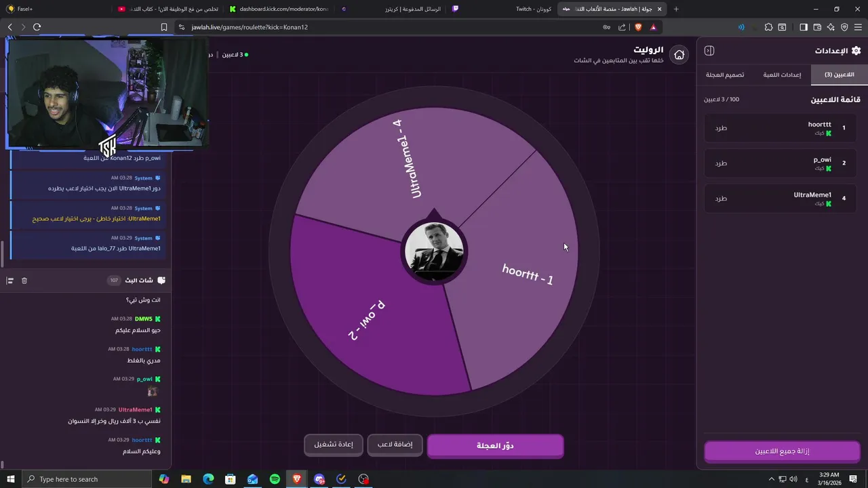Go back in browser history

(9, 27)
